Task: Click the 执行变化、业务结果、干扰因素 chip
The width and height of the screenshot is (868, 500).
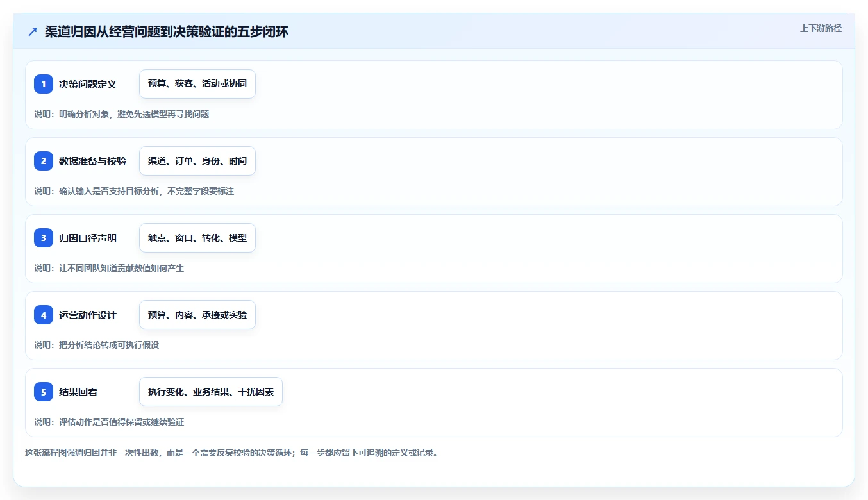Action: [211, 392]
